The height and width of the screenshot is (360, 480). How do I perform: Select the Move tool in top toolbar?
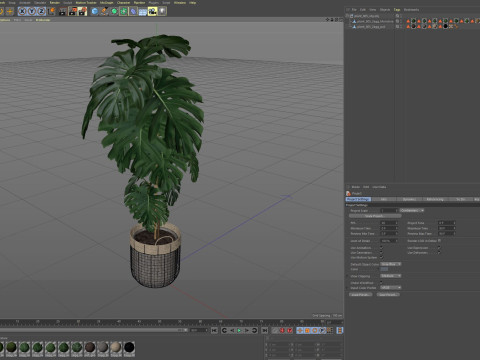click(x=10, y=11)
